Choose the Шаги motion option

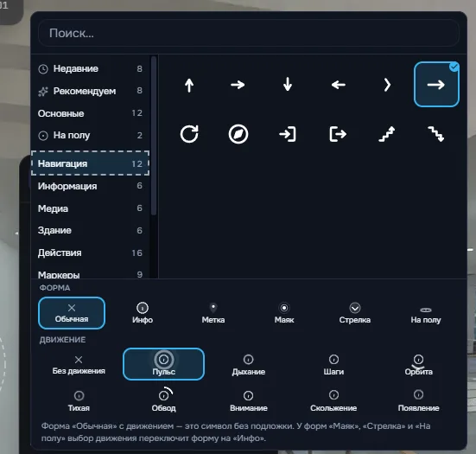(x=333, y=364)
